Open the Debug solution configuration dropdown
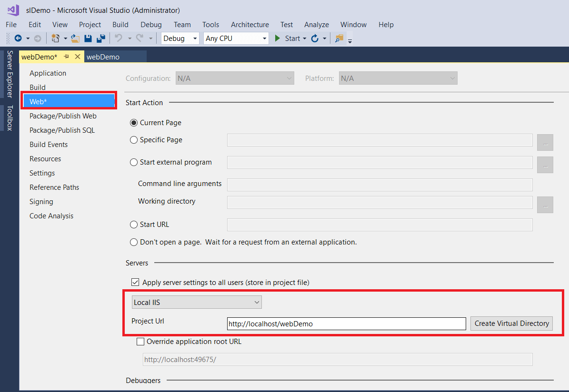The width and height of the screenshot is (569, 392). point(180,38)
